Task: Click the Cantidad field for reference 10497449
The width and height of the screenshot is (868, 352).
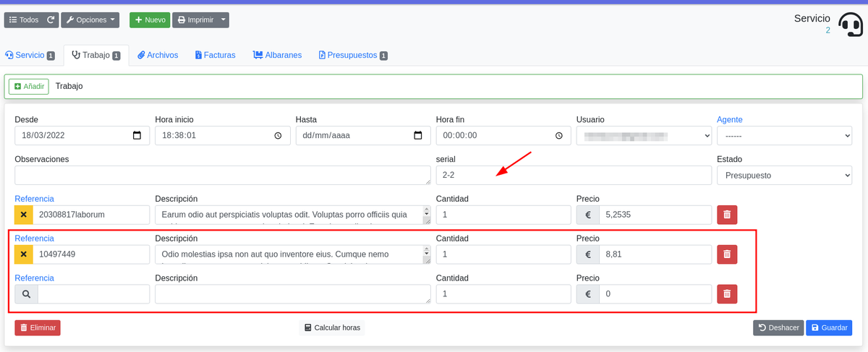Action: [x=503, y=254]
